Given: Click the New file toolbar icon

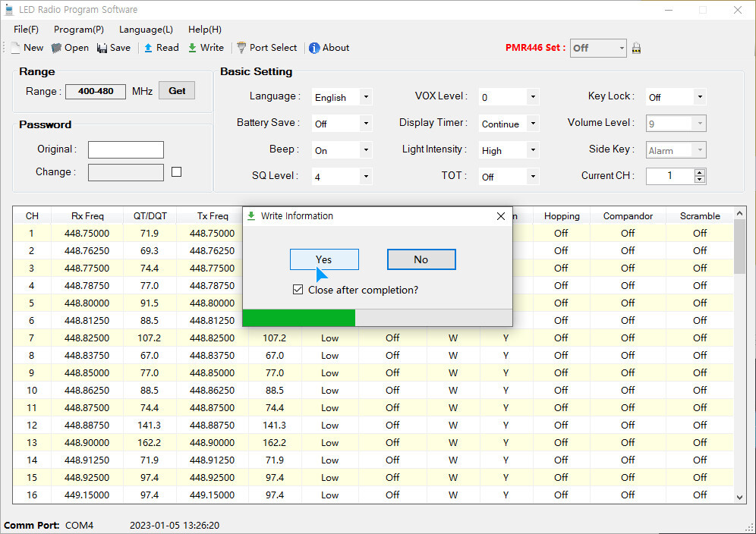Looking at the screenshot, I should pos(16,48).
